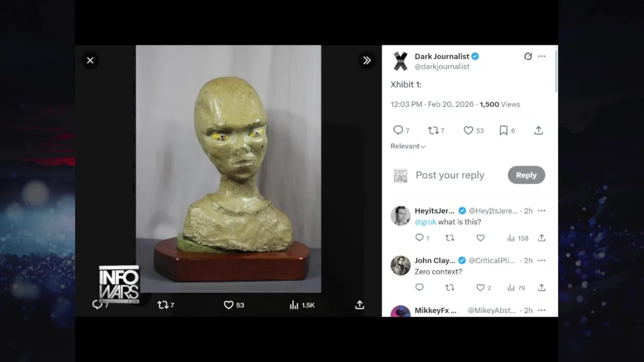Click the alien bust sculpture image
Viewport: 644px width, 362px height.
click(228, 168)
